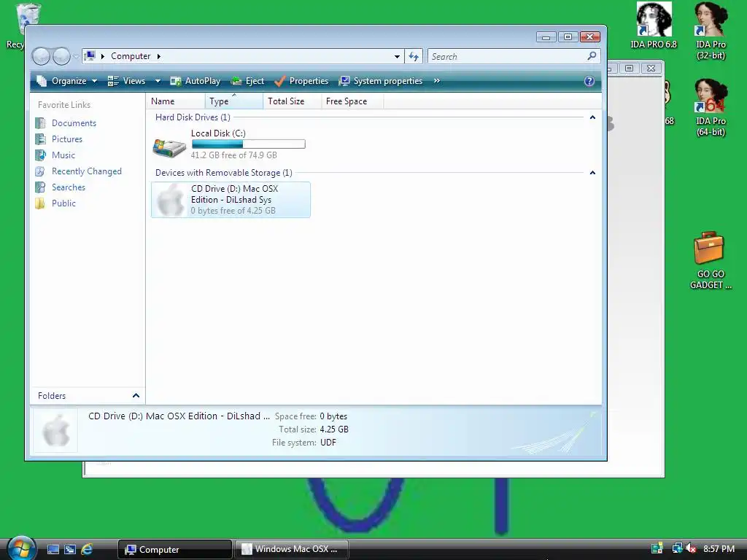The height and width of the screenshot is (560, 747).
Task: Click AutoPlay in the toolbar
Action: point(196,81)
